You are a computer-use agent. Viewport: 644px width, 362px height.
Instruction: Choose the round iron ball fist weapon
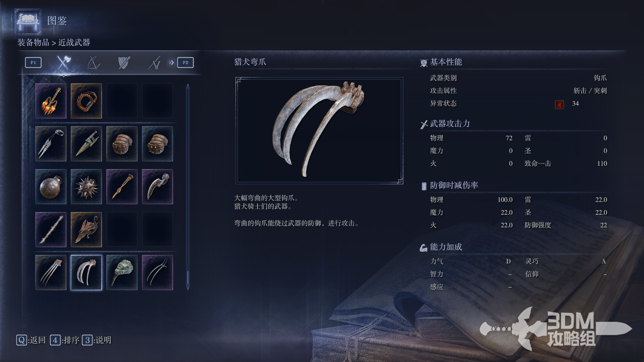51,187
